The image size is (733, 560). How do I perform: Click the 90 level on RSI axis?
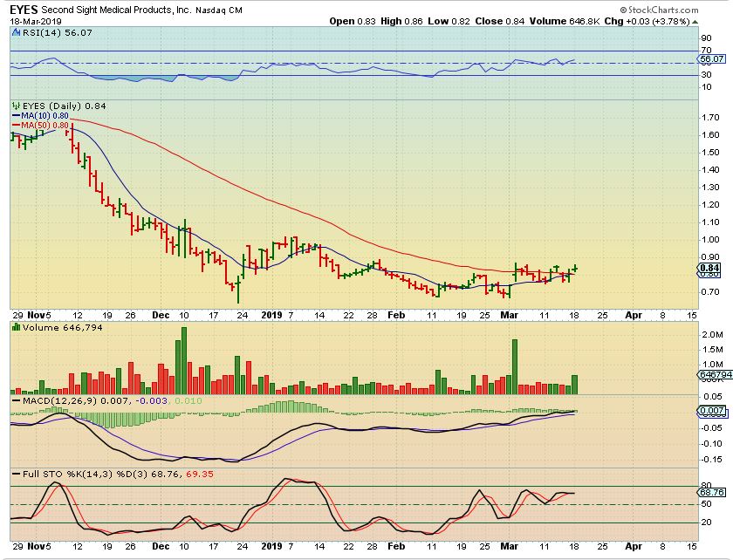[706, 38]
